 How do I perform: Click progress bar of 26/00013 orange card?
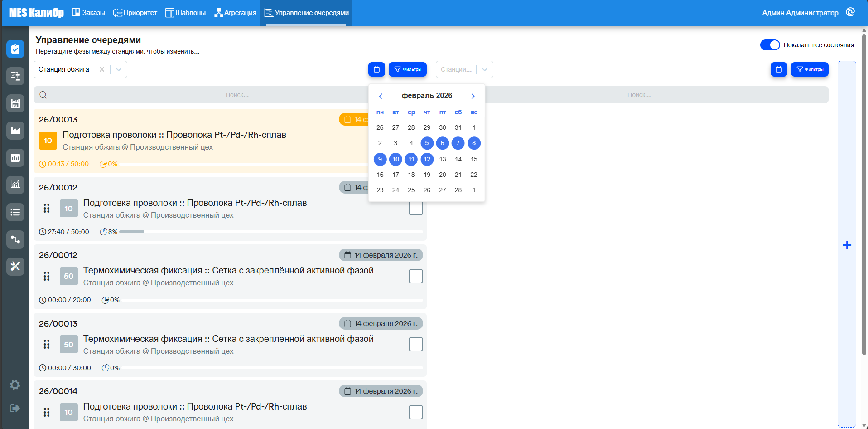[245, 164]
